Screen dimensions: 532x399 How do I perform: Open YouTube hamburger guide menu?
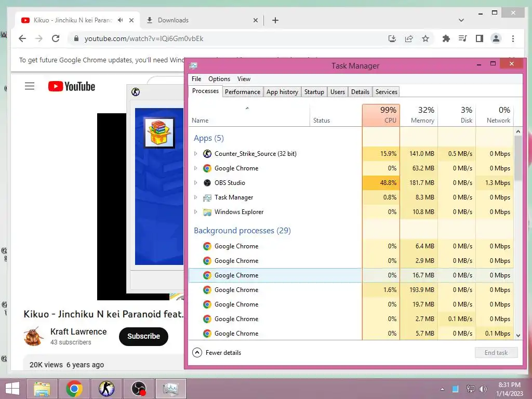coord(30,86)
